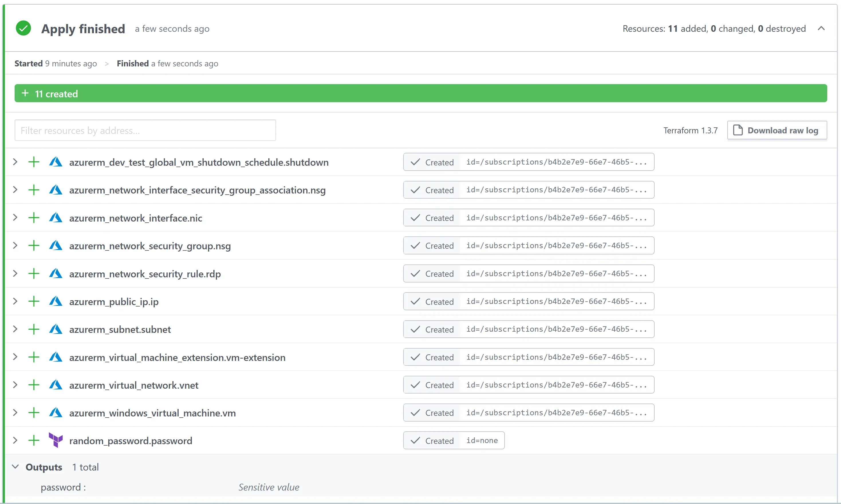
Task: Expand details for azurerm_dev_test_global_vm_shutdown_schedule.shutdown
Action: point(15,162)
